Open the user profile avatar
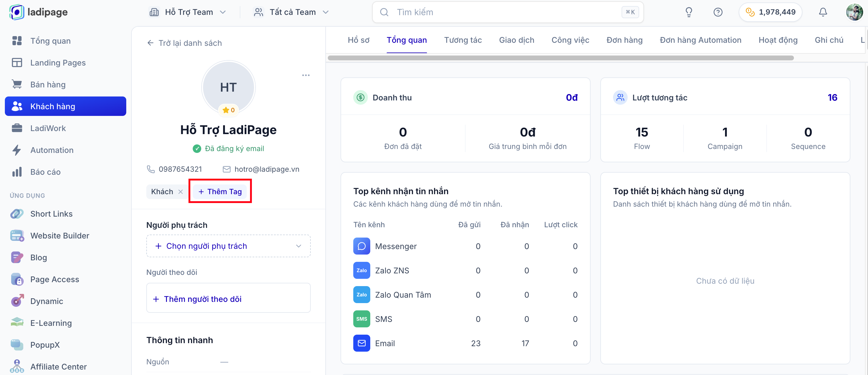Image resolution: width=868 pixels, height=375 pixels. point(855,12)
